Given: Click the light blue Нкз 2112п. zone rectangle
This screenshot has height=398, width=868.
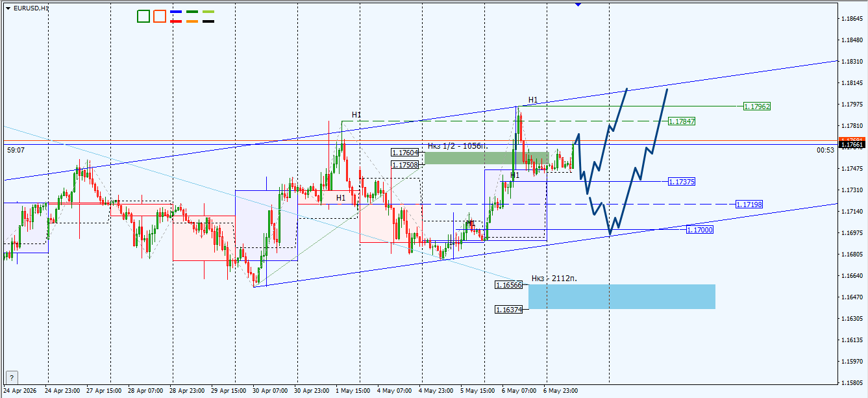Looking at the screenshot, I should [622, 297].
